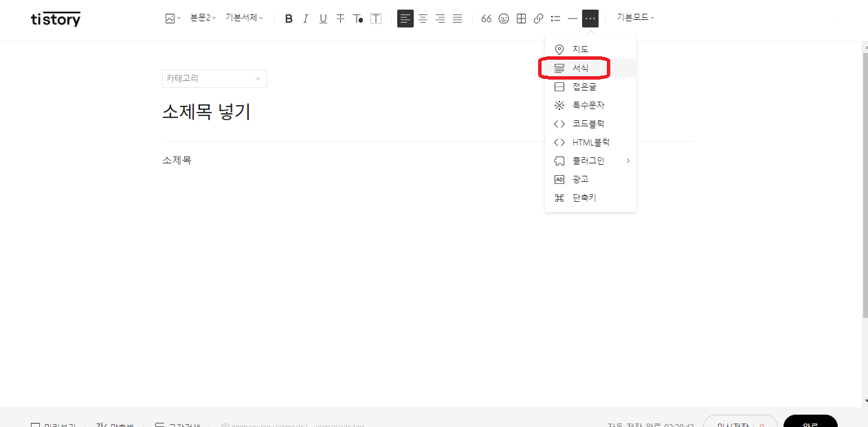The width and height of the screenshot is (868, 427).
Task: Insert a blockquote
Action: (x=487, y=19)
